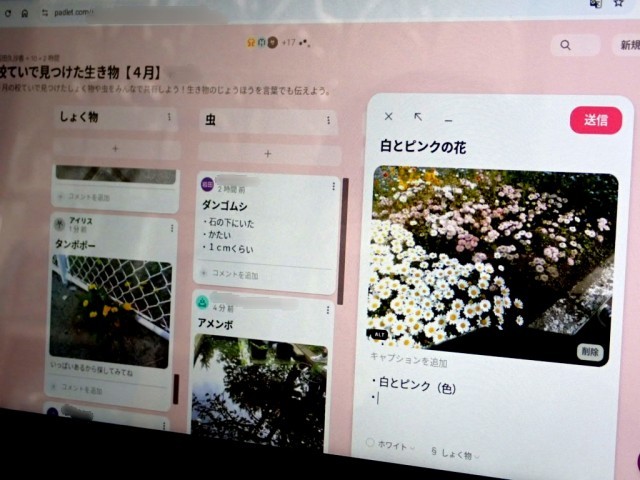The width and height of the screenshot is (640, 480).
Task: Open the タンポポ fence photo thumbnail
Action: [x=111, y=310]
